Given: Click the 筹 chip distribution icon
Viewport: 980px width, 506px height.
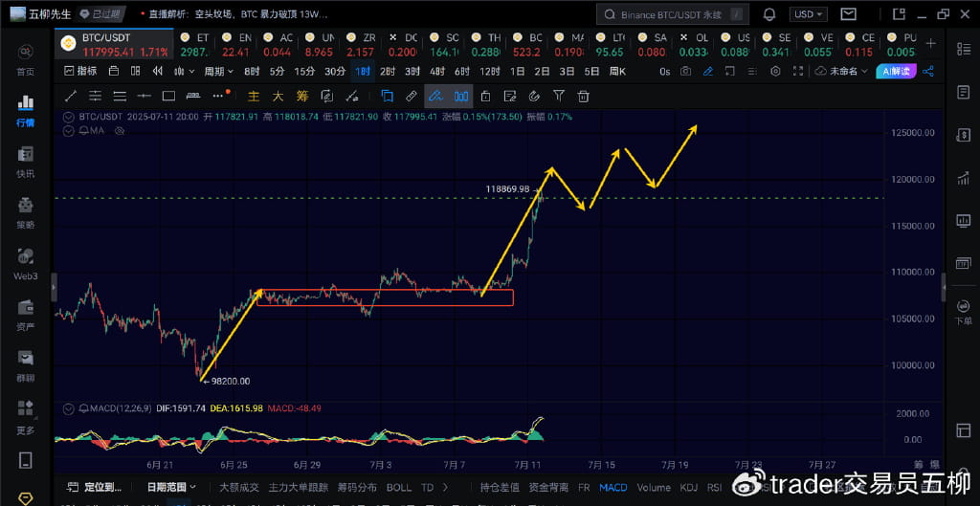Looking at the screenshot, I should [302, 97].
